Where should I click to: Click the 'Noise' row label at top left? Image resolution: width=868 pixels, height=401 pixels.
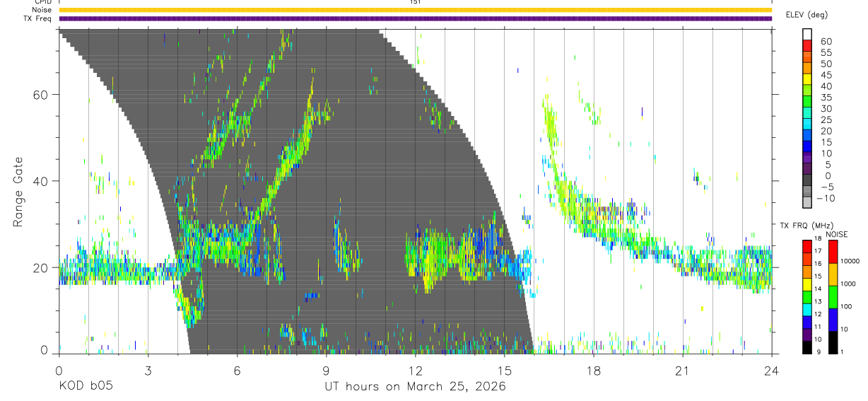(x=42, y=10)
